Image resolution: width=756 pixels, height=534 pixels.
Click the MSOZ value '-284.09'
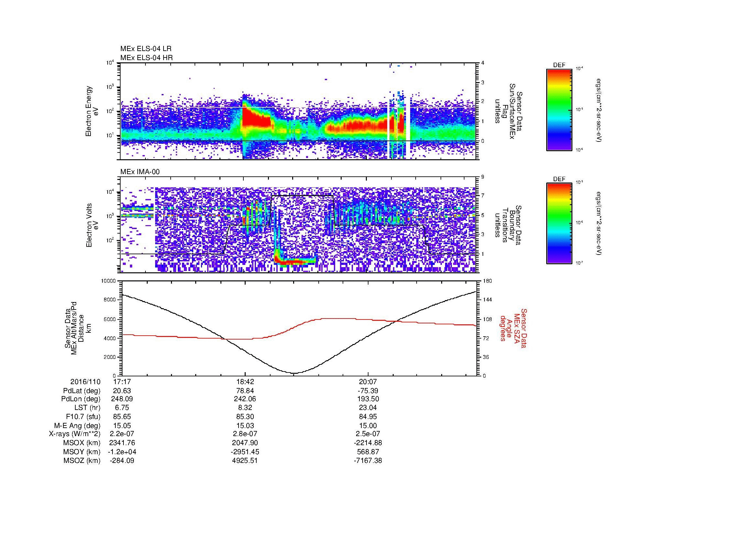(x=122, y=461)
